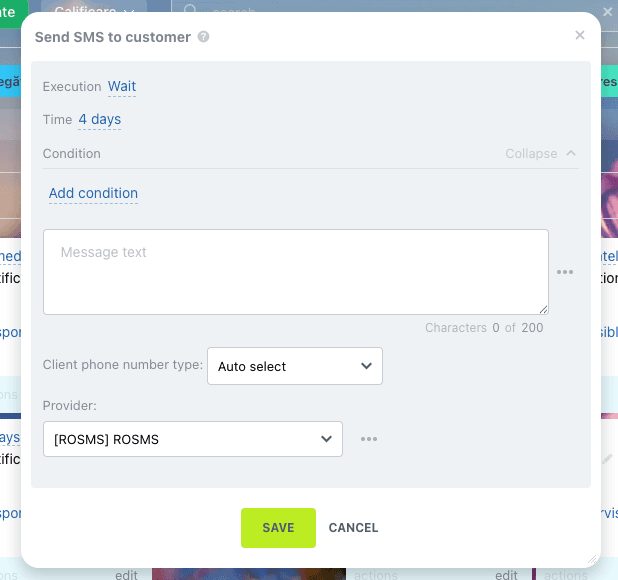
Task: Open the Calificare dropdown in the background
Action: [95, 11]
